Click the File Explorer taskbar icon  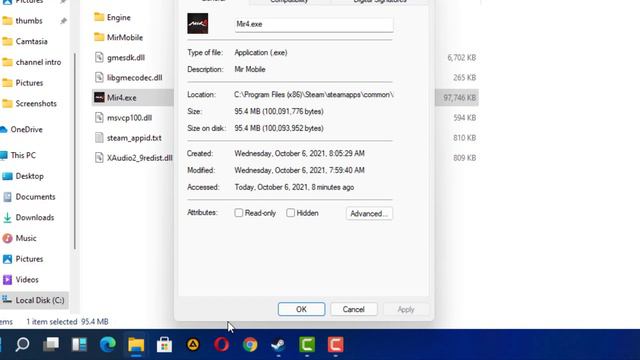pyautogui.click(x=136, y=345)
